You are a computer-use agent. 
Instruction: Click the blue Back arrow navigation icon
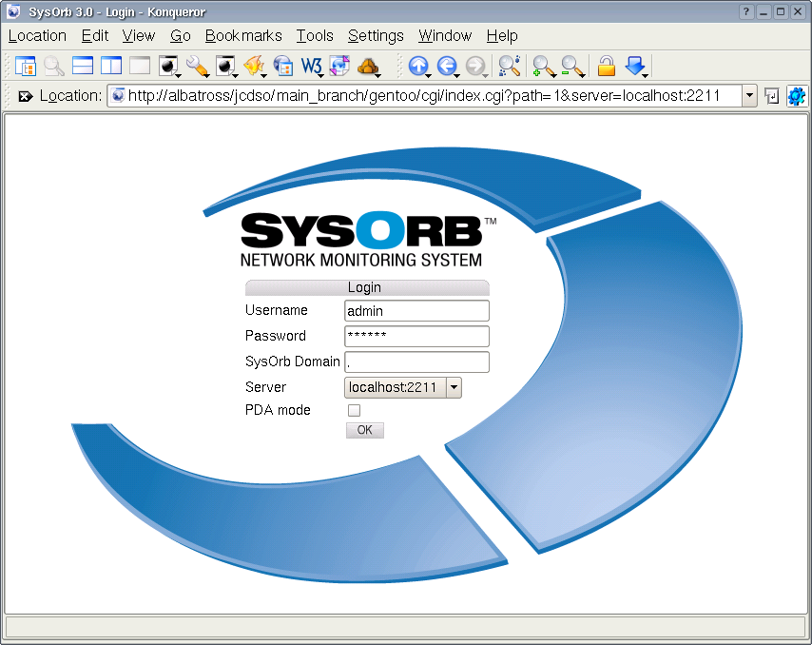(x=447, y=66)
